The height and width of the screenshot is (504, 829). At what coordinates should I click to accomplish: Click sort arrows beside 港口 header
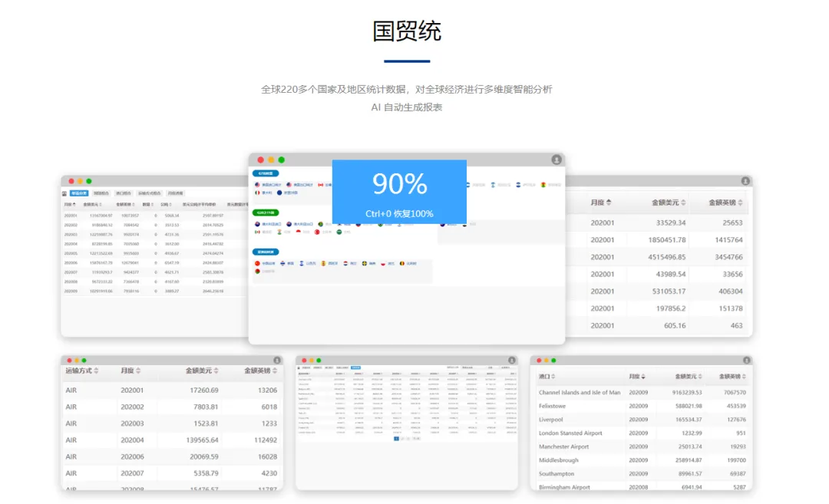tap(553, 377)
